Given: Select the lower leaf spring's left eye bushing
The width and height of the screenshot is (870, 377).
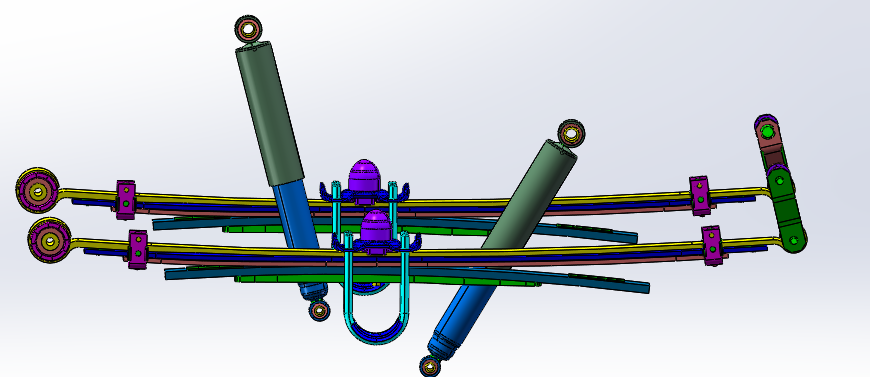Looking at the screenshot, I should (49, 240).
